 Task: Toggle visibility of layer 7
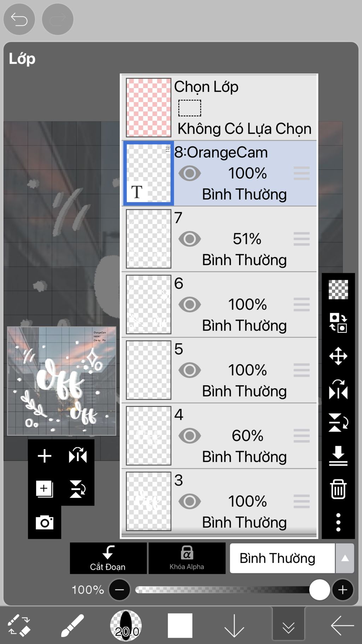coord(190,239)
